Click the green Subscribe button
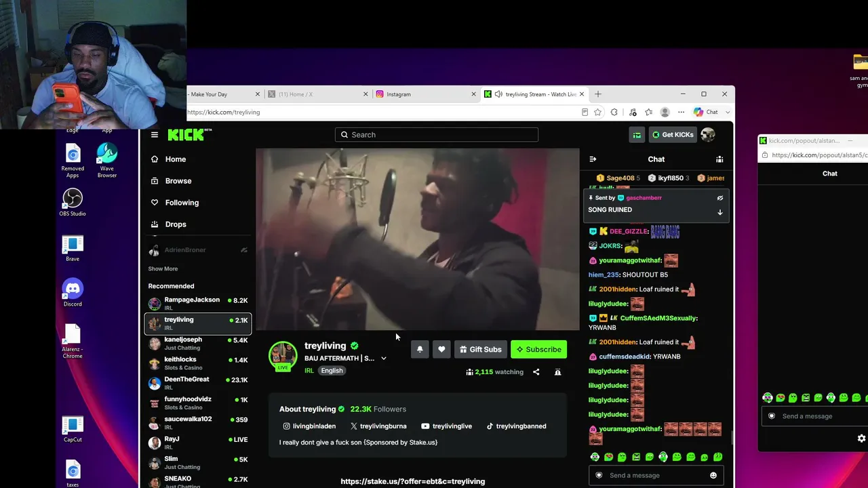This screenshot has height=488, width=868. [538, 349]
